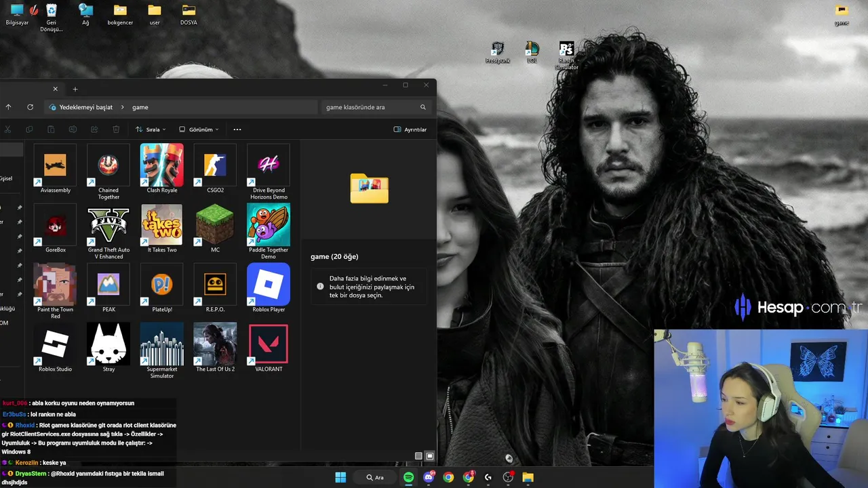Click the game folder on desktop
The image size is (868, 488).
[x=842, y=15]
